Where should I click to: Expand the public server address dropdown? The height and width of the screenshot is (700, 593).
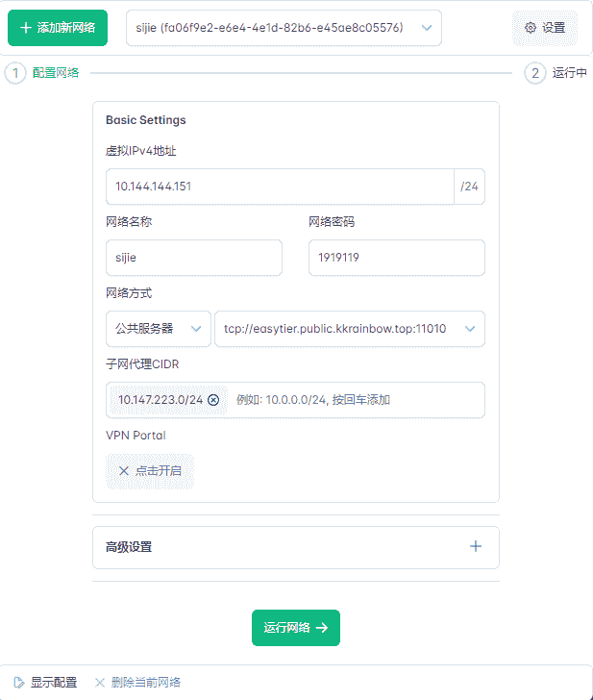[470, 329]
